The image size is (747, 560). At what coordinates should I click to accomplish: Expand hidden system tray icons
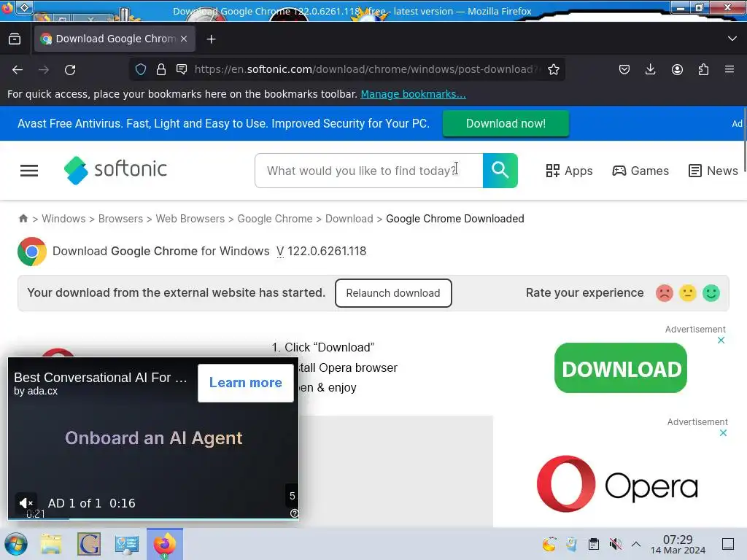[635, 544]
